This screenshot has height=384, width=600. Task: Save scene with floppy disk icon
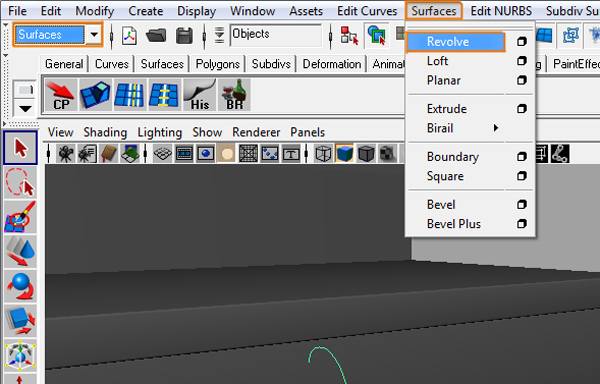[184, 36]
